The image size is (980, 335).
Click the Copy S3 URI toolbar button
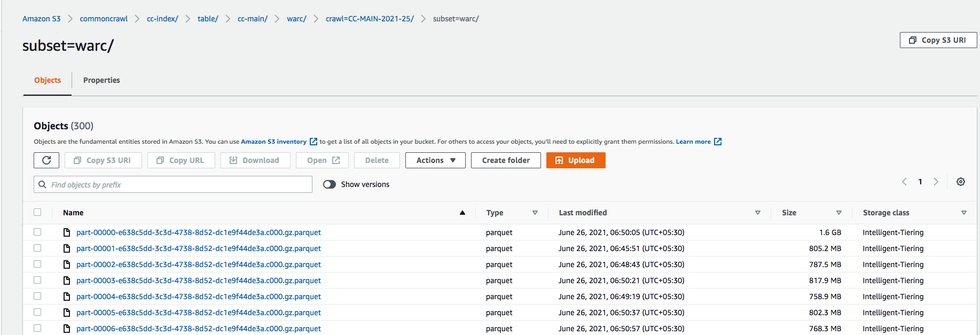pos(103,160)
